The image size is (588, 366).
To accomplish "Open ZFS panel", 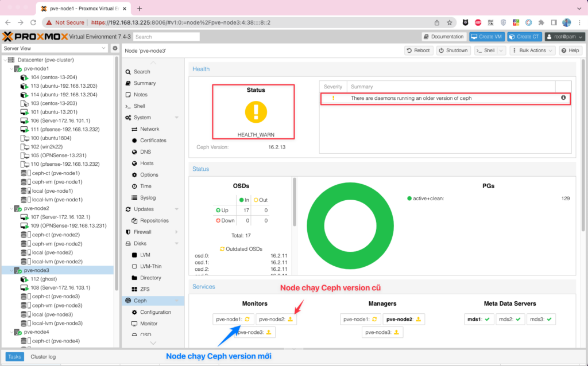I will tap(145, 289).
